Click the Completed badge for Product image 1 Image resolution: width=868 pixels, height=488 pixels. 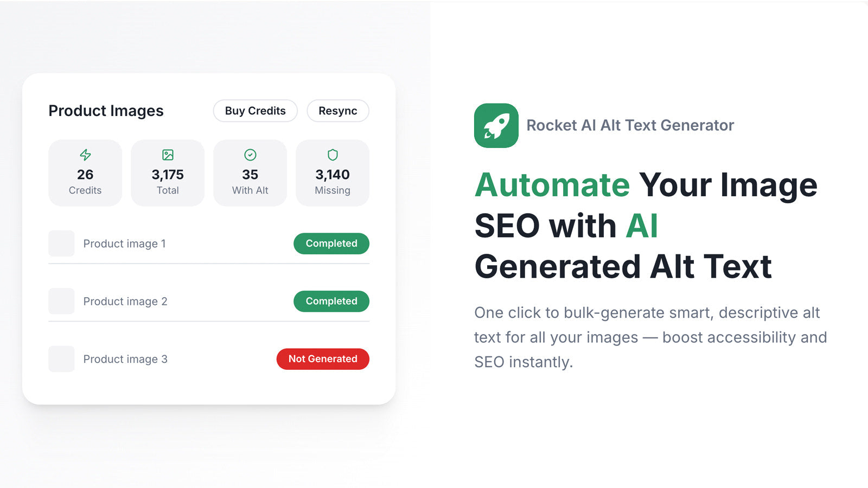point(331,243)
